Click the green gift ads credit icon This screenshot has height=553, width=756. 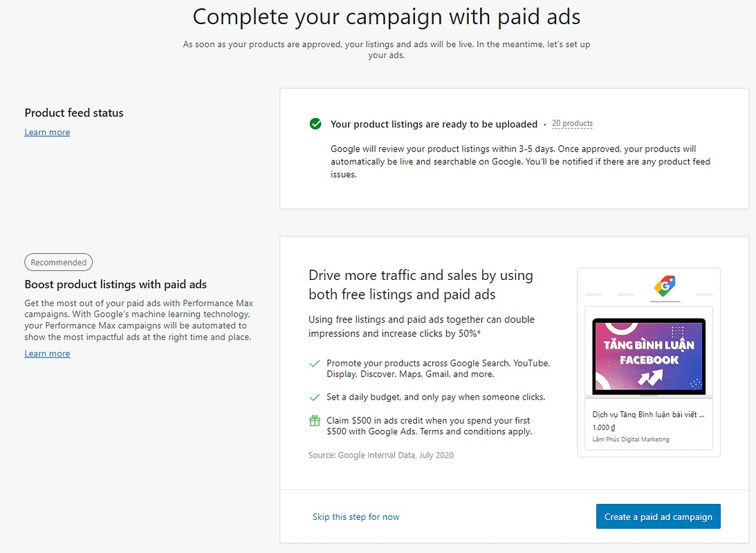coord(314,420)
